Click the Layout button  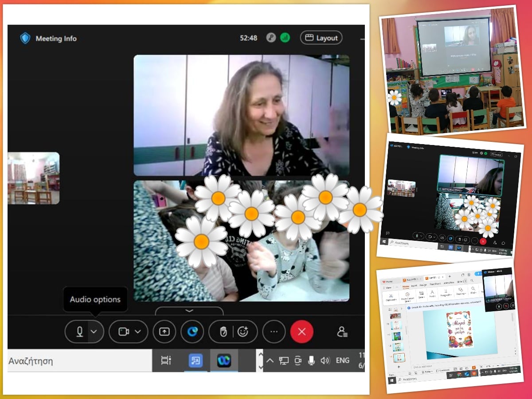coord(321,38)
